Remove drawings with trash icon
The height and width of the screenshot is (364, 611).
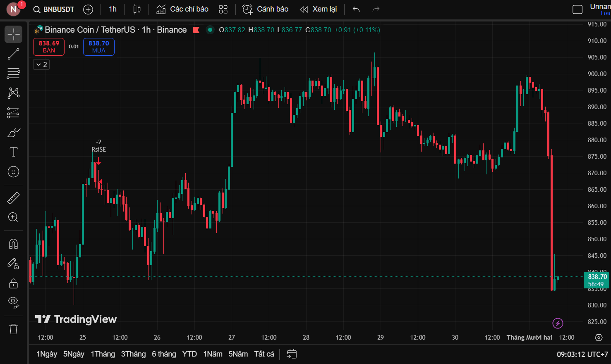[13, 329]
